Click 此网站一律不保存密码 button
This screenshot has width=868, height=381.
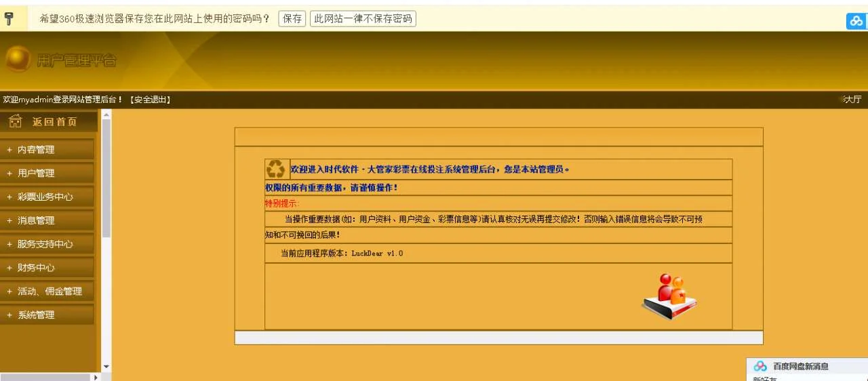pyautogui.click(x=363, y=19)
